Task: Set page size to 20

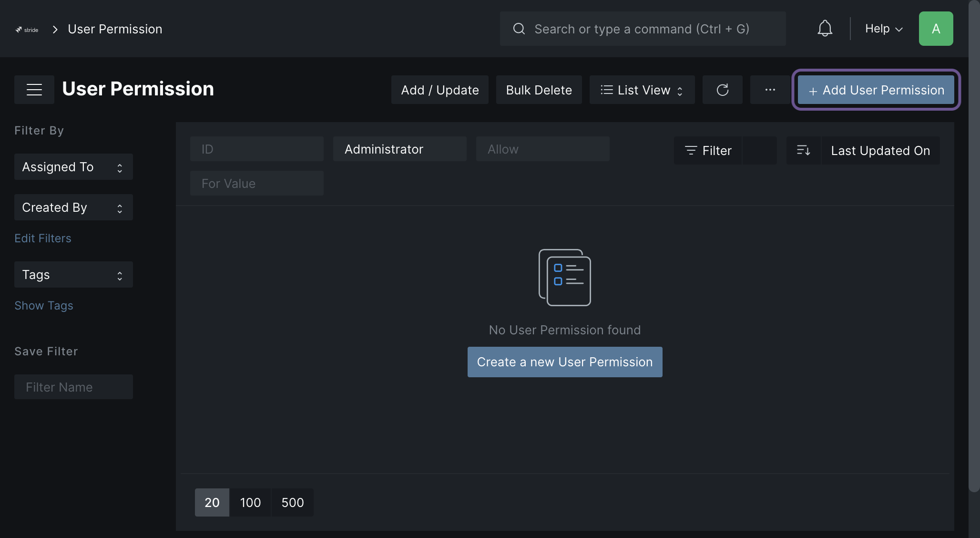Action: click(x=212, y=502)
